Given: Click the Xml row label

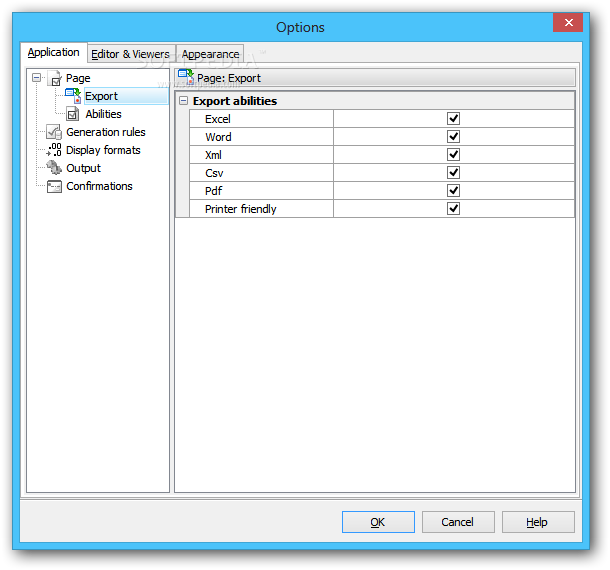Looking at the screenshot, I should (x=213, y=155).
